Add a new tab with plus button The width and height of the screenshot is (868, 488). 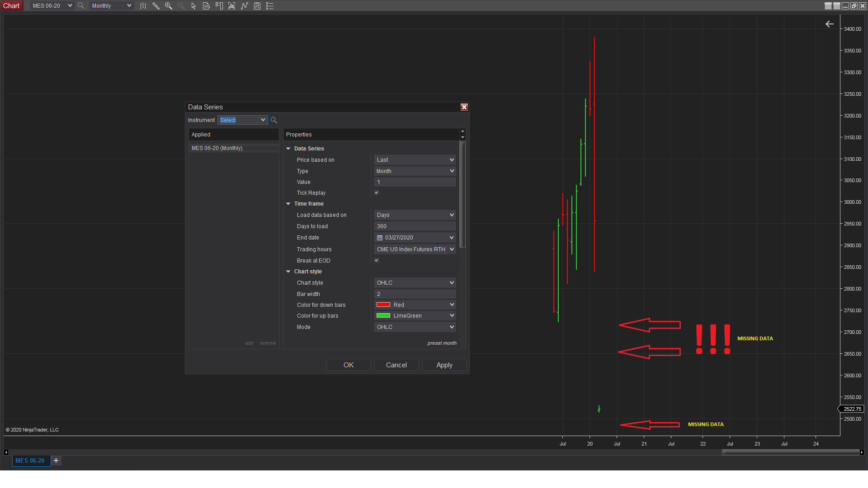coord(56,460)
